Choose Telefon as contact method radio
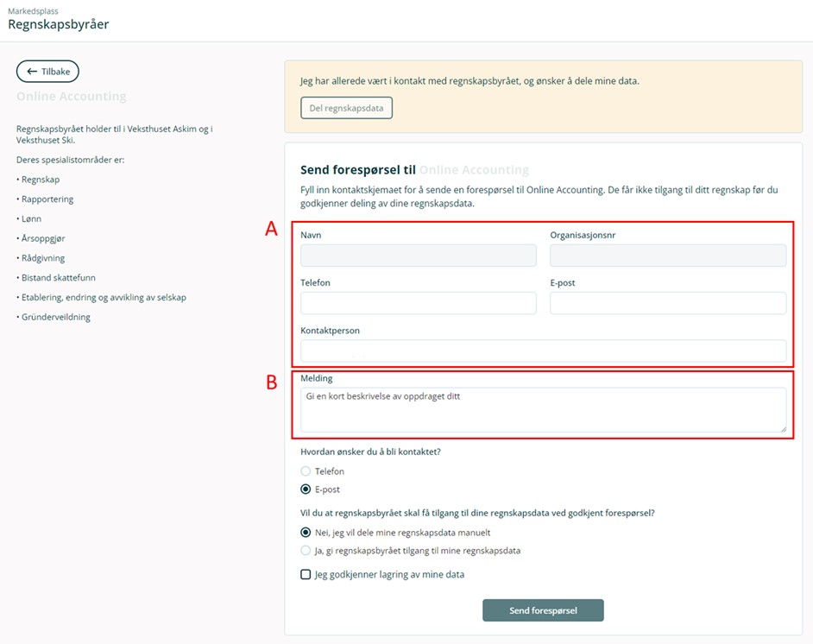The image size is (813, 644). tap(306, 471)
